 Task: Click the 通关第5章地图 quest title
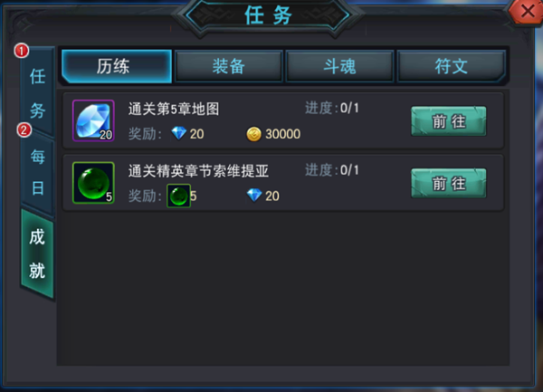click(x=174, y=109)
